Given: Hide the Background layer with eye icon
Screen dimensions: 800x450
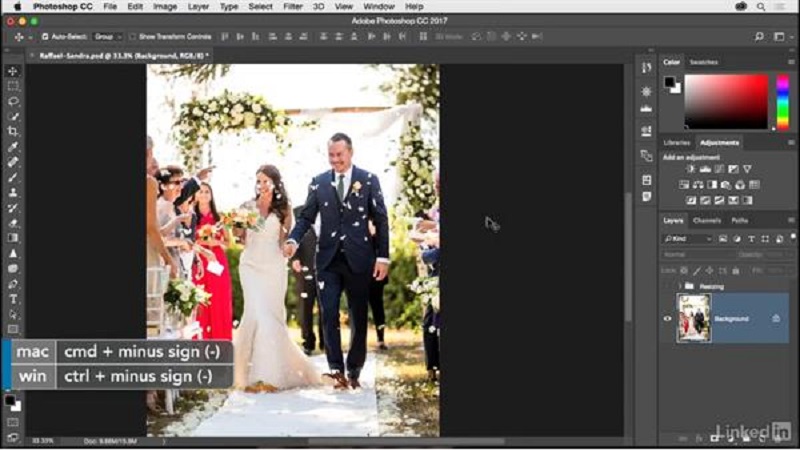Looking at the screenshot, I should (x=668, y=318).
